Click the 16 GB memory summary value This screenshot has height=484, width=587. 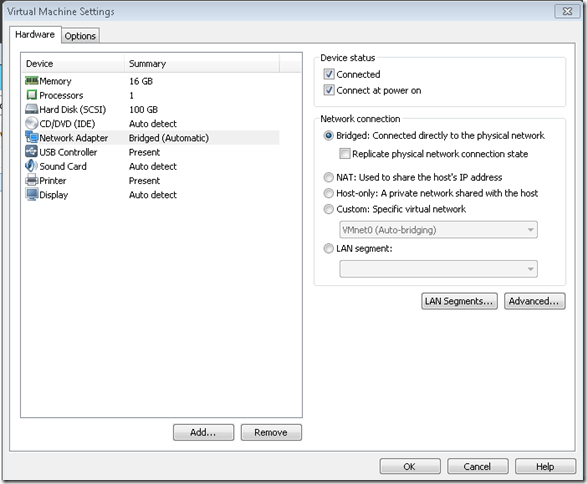[x=141, y=81]
